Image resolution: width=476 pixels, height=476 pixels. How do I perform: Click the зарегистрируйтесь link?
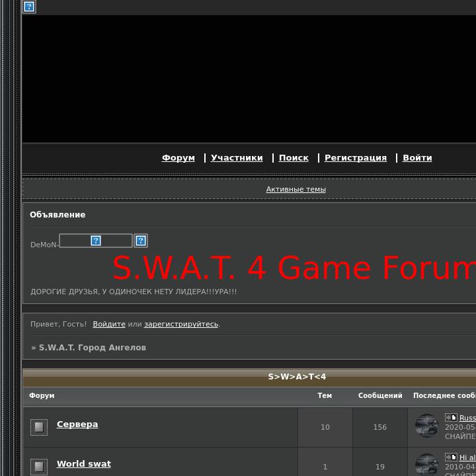[181, 324]
